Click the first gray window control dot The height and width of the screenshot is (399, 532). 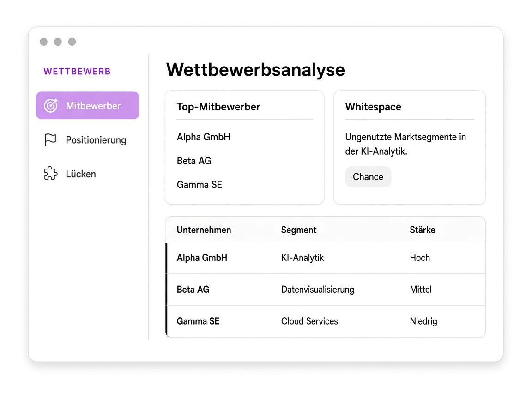click(44, 42)
